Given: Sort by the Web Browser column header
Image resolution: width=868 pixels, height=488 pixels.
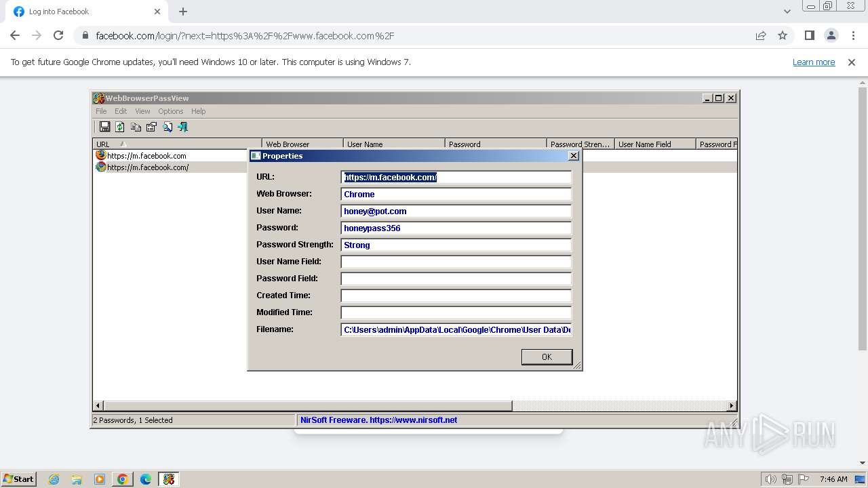Looking at the screenshot, I should pyautogui.click(x=302, y=144).
